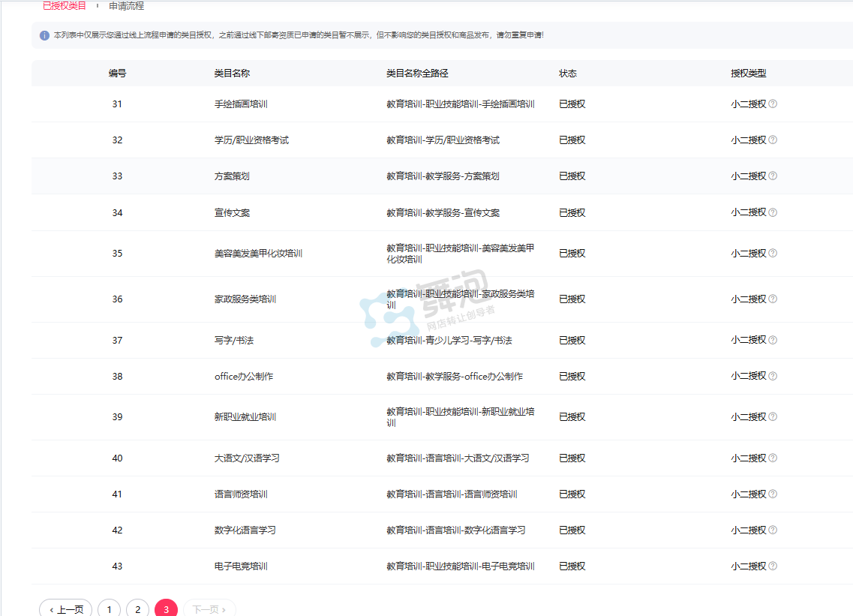
Task: Select current page 3 button
Action: (166, 609)
